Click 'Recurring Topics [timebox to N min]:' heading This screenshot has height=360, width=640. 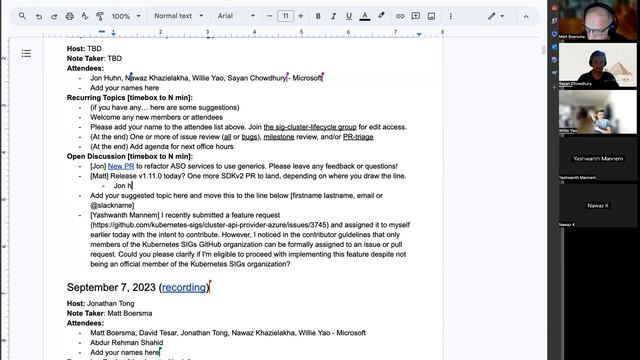pyautogui.click(x=130, y=98)
